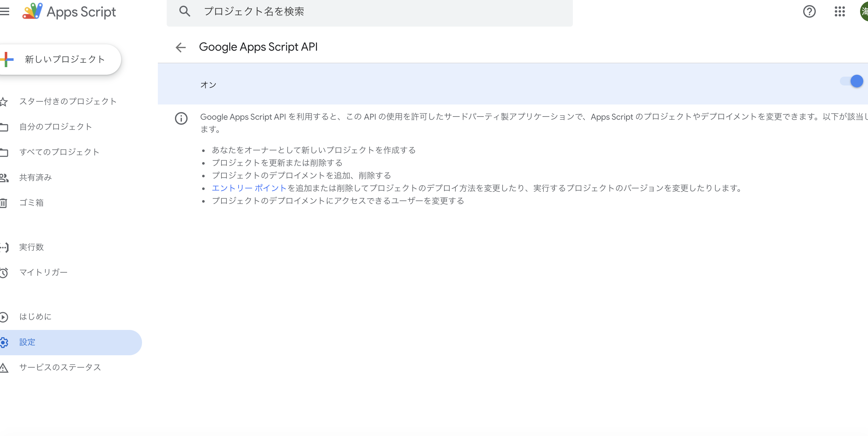
Task: Go back using the arrow near Google Apps Script API
Action: (181, 47)
